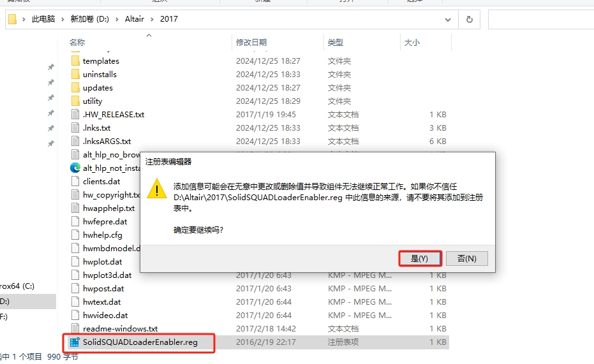Click the Edge icon of alt_hlp_not_insta file
Screen dimensions: 594x364
[75, 168]
